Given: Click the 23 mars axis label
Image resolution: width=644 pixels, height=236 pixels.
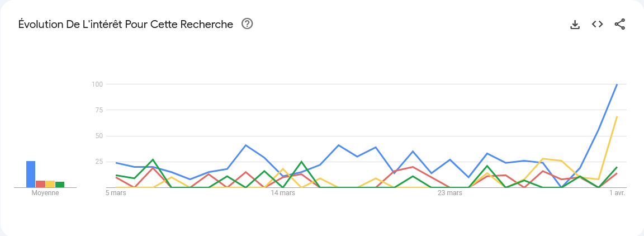Looking at the screenshot, I should coord(449,193).
